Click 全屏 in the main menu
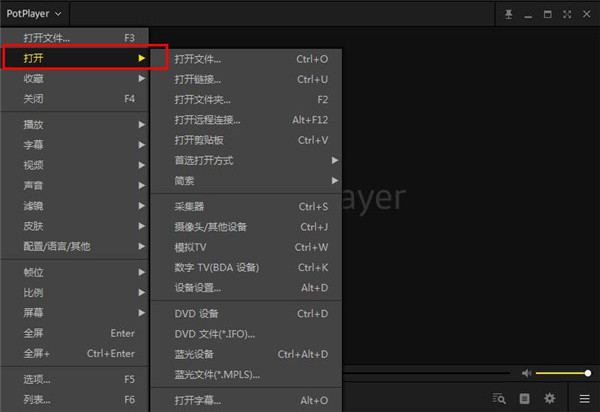Screen dimensions: 600x412 75,333
